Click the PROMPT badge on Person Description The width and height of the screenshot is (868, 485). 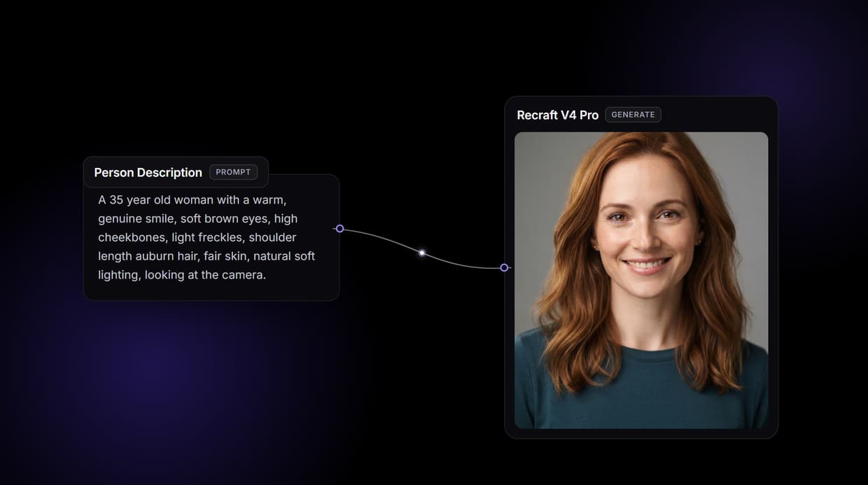233,172
